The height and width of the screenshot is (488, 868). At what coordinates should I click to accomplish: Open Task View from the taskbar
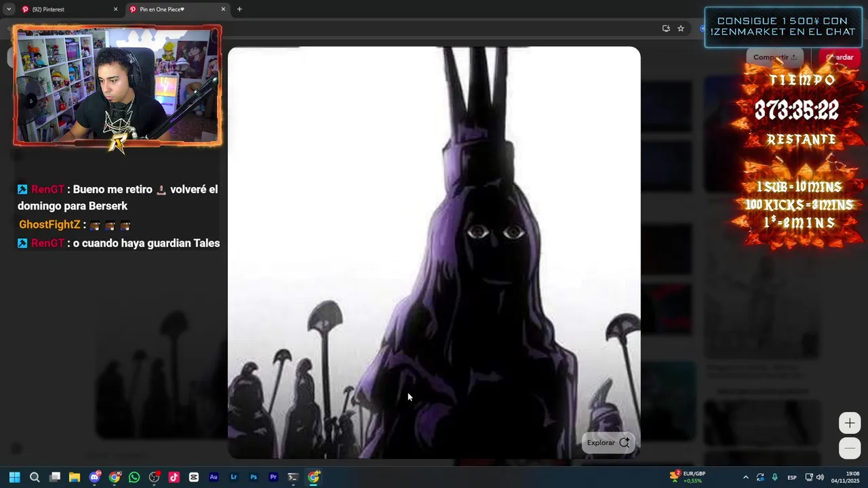click(x=55, y=477)
